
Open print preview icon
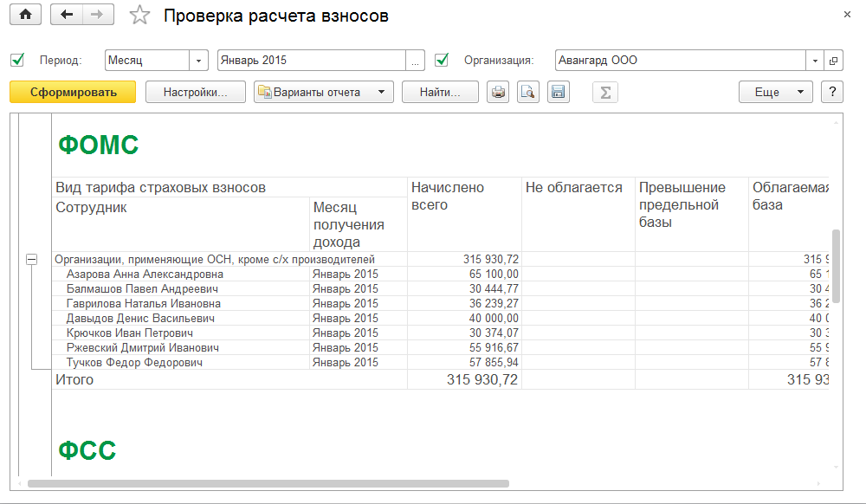(527, 93)
